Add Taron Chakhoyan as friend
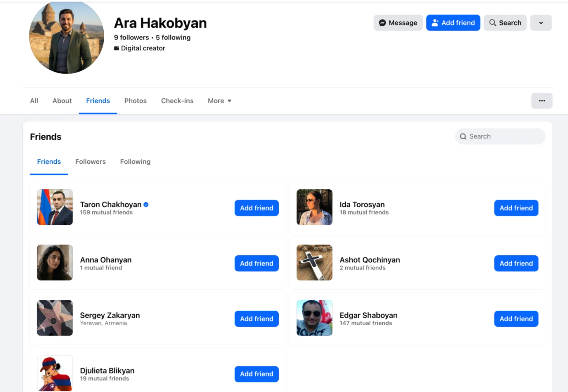Viewport: 568px width, 392px height. pos(257,208)
